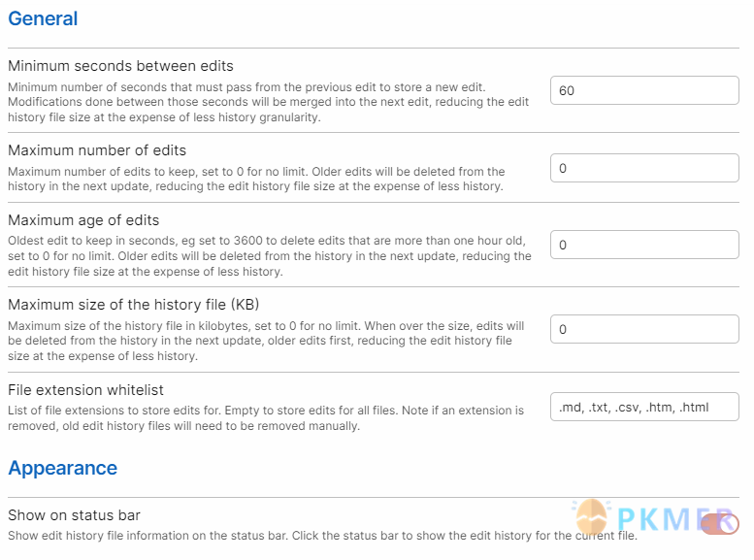Jump to the General section heading
Image resolution: width=754 pixels, height=560 pixels.
pyautogui.click(x=43, y=18)
